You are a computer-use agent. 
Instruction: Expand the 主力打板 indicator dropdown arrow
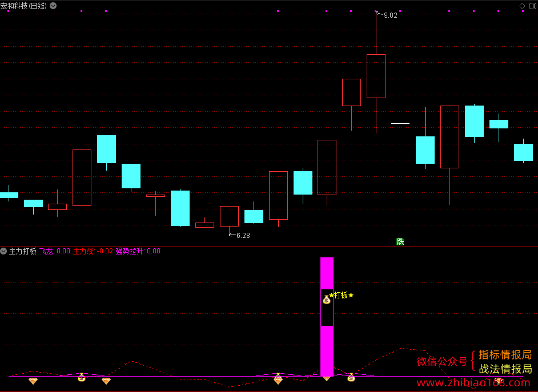[x=3, y=251]
